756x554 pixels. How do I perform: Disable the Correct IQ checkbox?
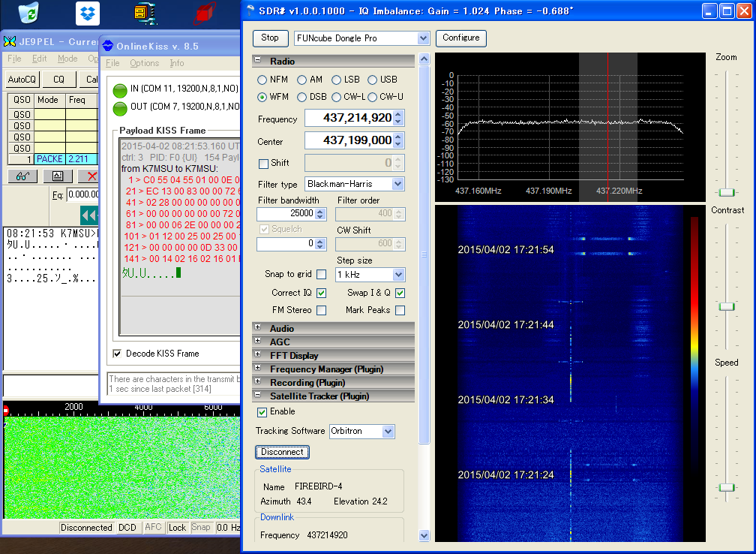pos(322,293)
